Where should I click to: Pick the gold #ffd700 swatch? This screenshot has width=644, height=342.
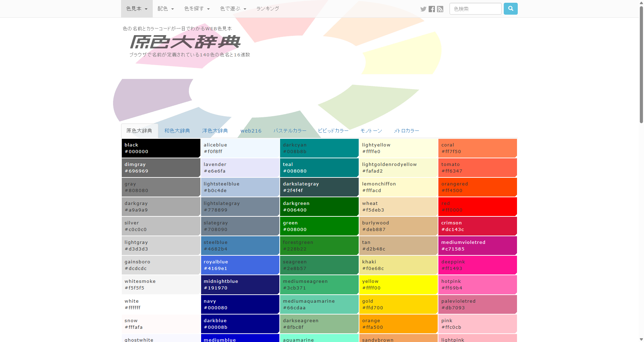398,304
